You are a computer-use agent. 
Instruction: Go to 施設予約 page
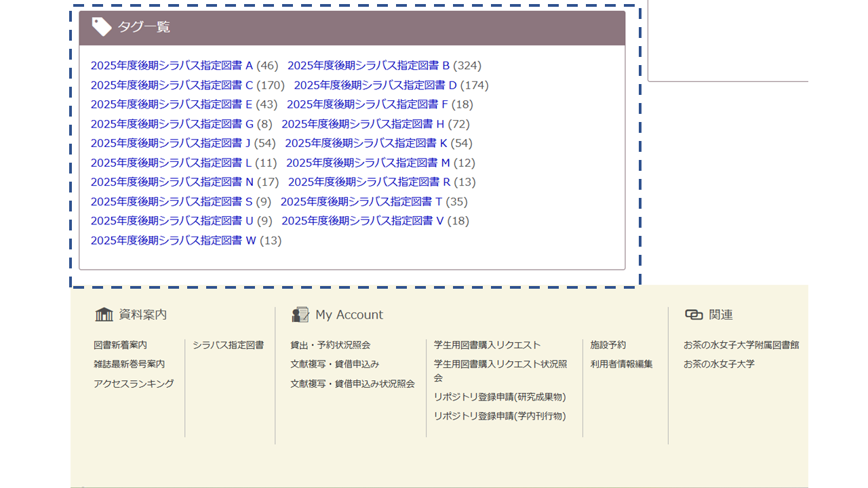click(x=608, y=345)
